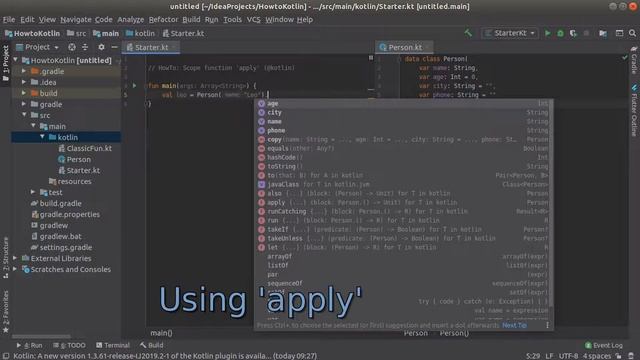Open the VCS menu
Screen dimensions: 640x360
point(253,20)
